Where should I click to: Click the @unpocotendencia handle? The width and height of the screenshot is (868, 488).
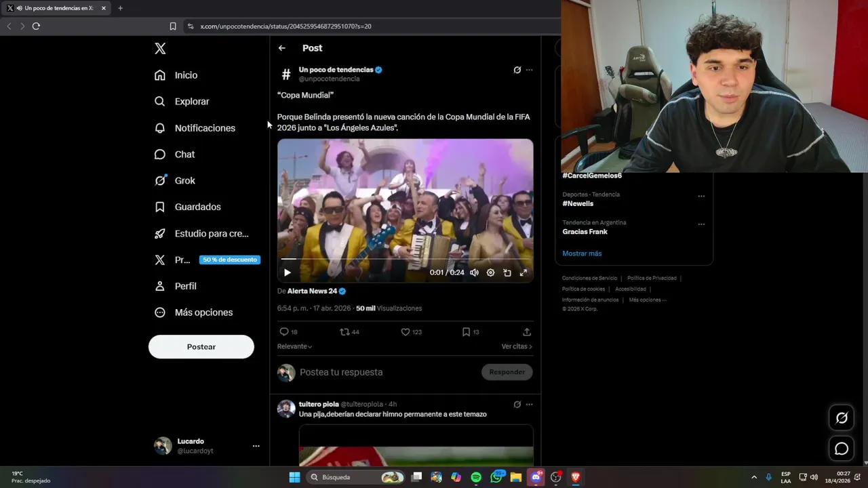330,79
